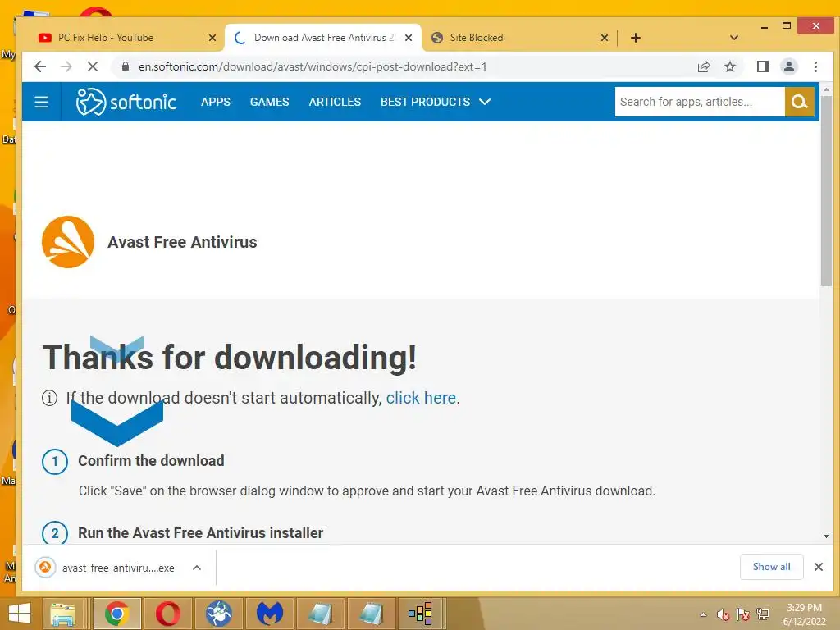This screenshot has height=630, width=840.
Task: Click the 'click here' download link
Action: [x=421, y=398]
